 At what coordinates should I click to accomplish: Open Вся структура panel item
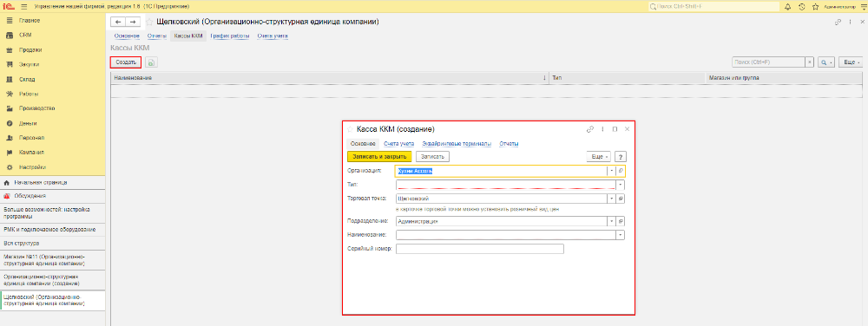tap(53, 243)
